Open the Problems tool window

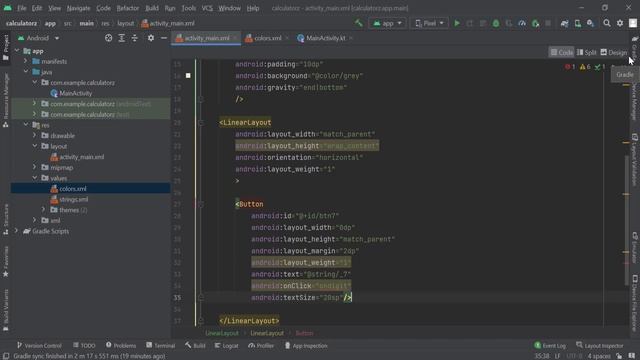(121, 346)
